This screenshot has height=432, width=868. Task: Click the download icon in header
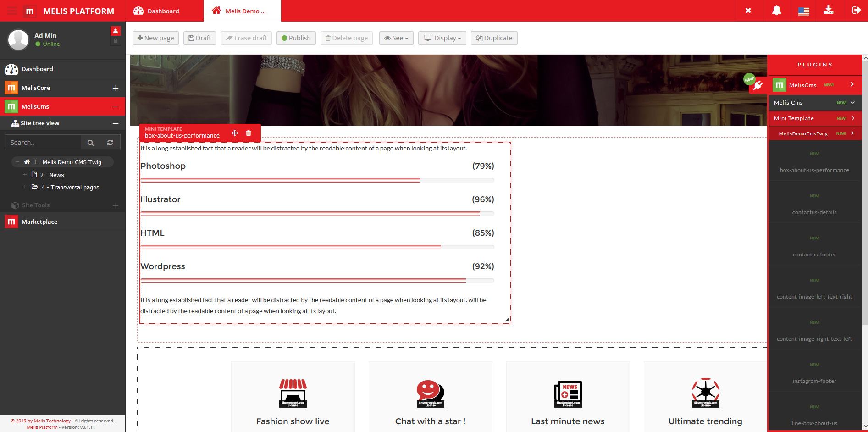point(828,10)
